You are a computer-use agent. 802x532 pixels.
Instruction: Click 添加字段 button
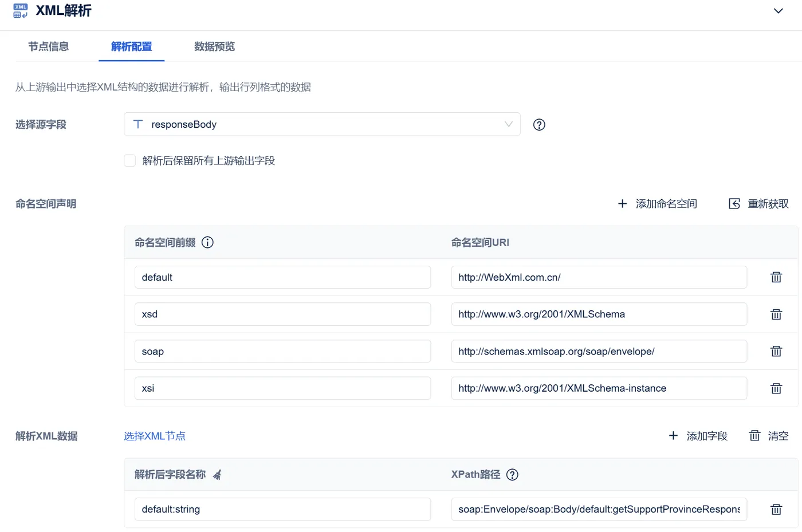[698, 436]
